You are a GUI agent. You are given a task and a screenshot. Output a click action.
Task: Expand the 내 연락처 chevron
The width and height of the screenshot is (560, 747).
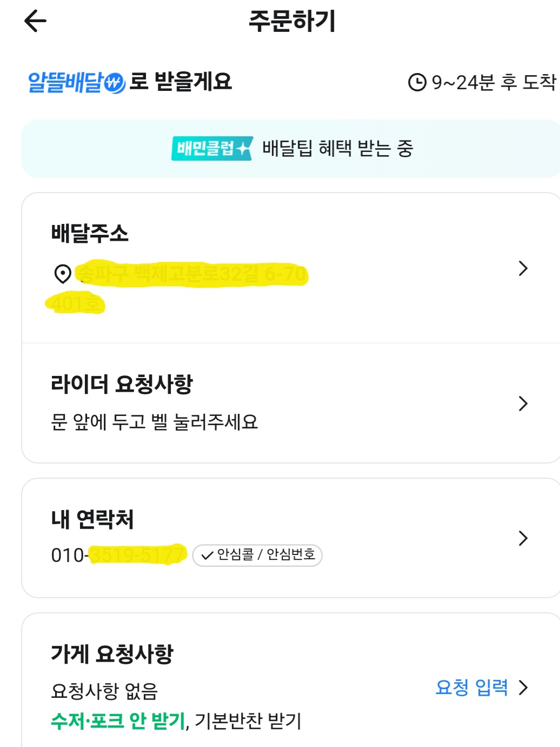point(523,538)
